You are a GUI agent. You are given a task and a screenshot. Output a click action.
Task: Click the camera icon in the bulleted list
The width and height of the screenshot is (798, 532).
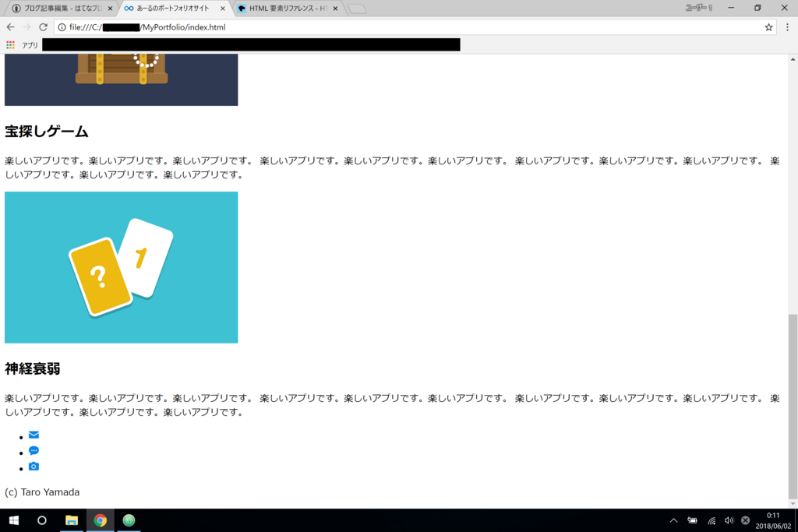(33, 467)
